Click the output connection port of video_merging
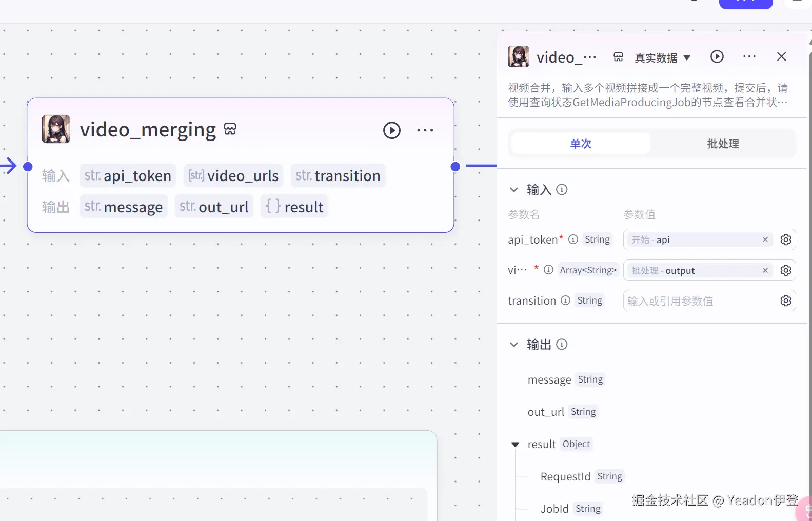Image resolution: width=812 pixels, height=521 pixels. (x=455, y=166)
